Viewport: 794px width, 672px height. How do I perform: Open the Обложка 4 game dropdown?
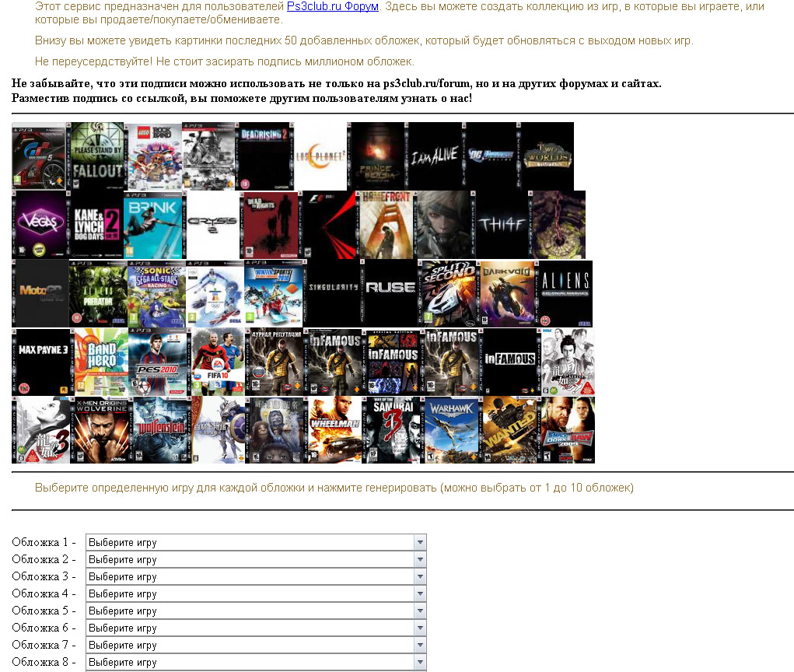pos(256,593)
